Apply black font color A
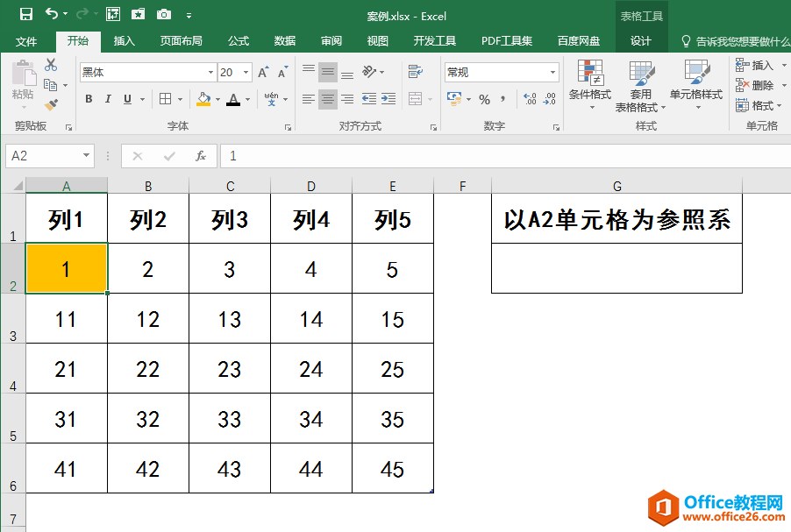This screenshot has width=791, height=532. (232, 99)
